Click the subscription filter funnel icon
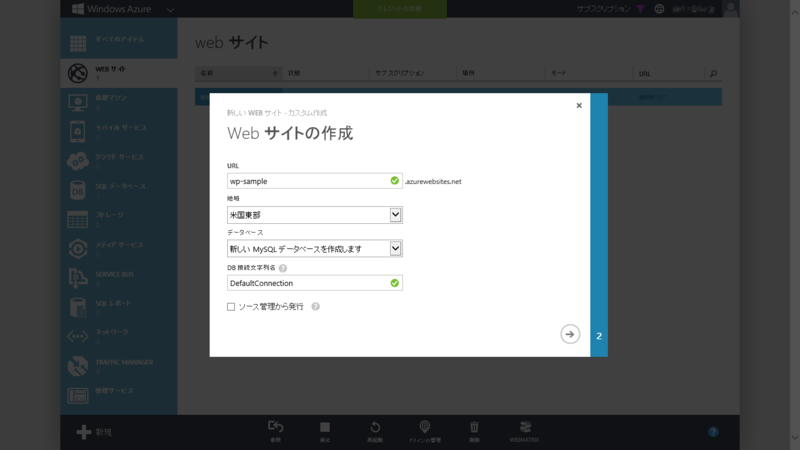The width and height of the screenshot is (800, 450). (x=641, y=9)
